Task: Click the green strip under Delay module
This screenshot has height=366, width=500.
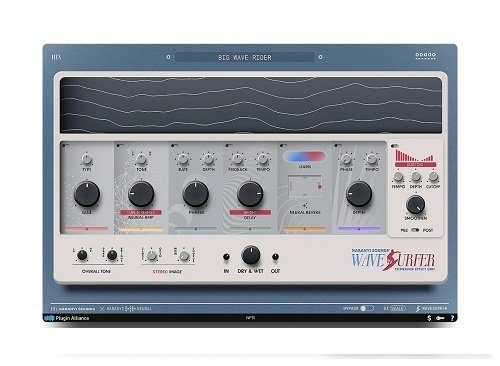Action: [250, 229]
